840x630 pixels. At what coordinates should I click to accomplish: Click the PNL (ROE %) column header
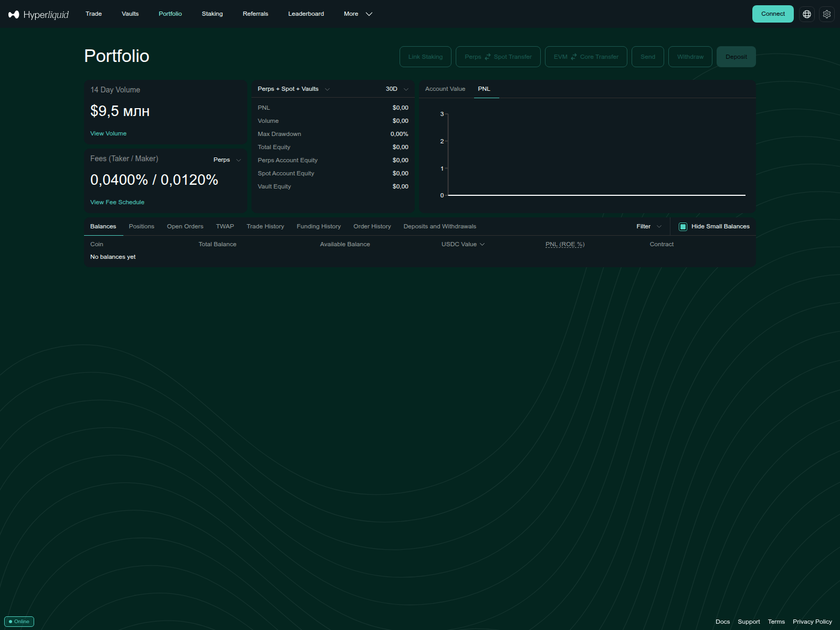tap(565, 244)
